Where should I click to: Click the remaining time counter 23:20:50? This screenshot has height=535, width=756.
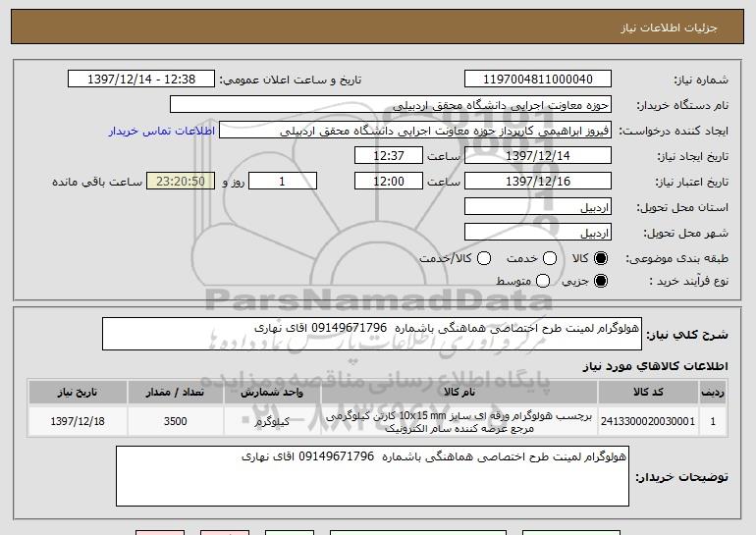[x=181, y=182]
